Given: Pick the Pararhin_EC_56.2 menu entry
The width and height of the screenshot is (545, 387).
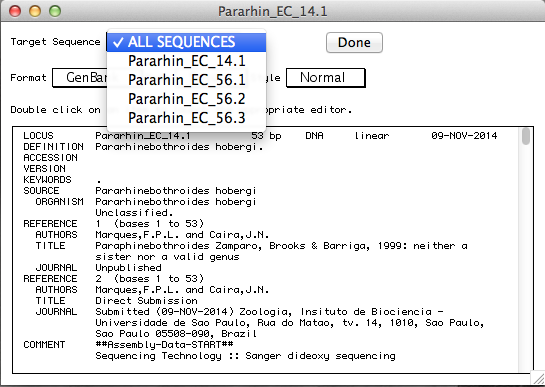Looking at the screenshot, I should pyautogui.click(x=186, y=99).
